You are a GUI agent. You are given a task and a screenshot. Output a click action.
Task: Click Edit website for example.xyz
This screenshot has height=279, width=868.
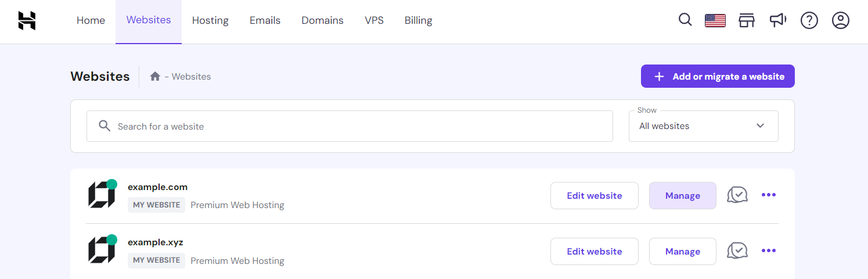(594, 252)
